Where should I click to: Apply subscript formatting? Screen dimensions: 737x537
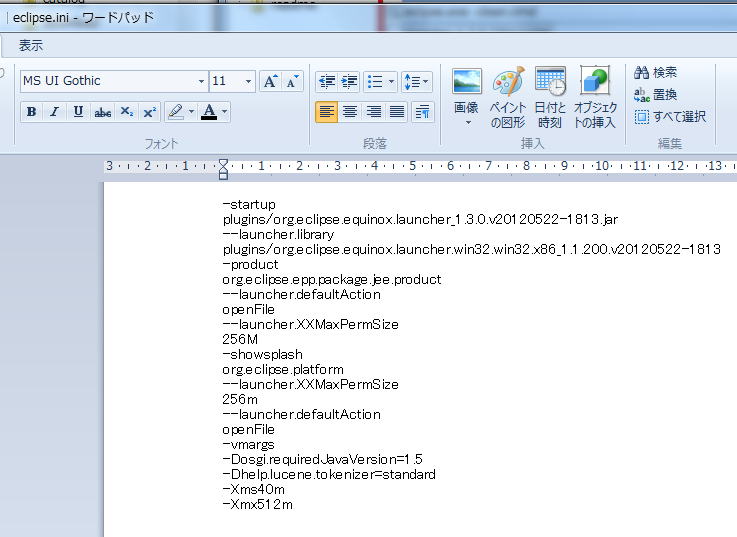pos(126,112)
